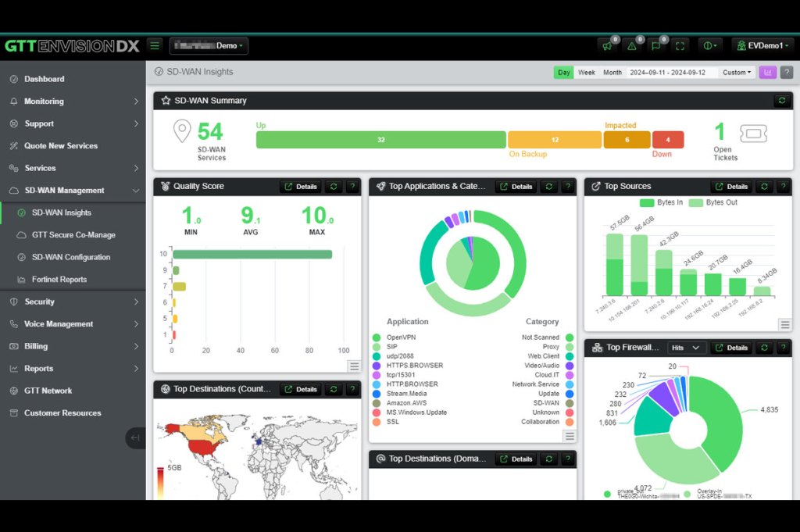
Task: Expand the Monitoring sidebar section
Action: [73, 101]
